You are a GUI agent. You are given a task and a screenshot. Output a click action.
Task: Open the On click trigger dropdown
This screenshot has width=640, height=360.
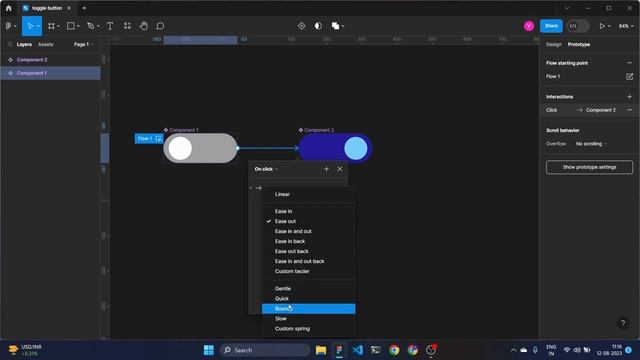click(266, 169)
